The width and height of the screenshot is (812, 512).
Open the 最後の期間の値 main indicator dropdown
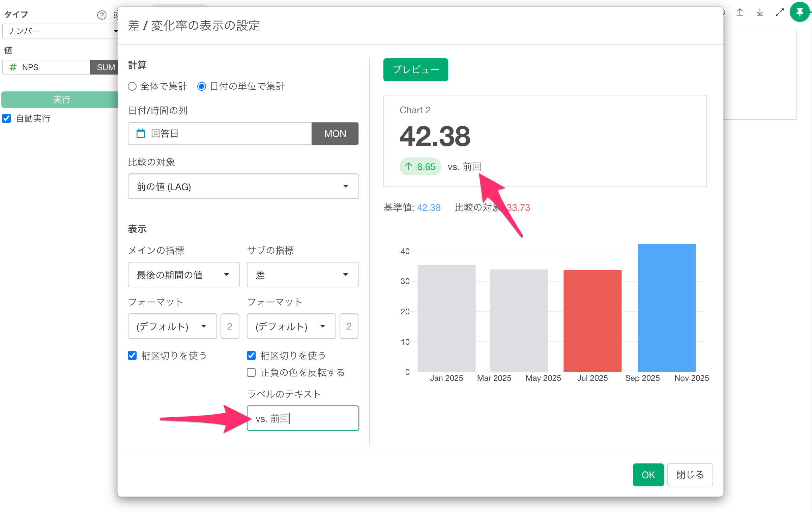[183, 275]
